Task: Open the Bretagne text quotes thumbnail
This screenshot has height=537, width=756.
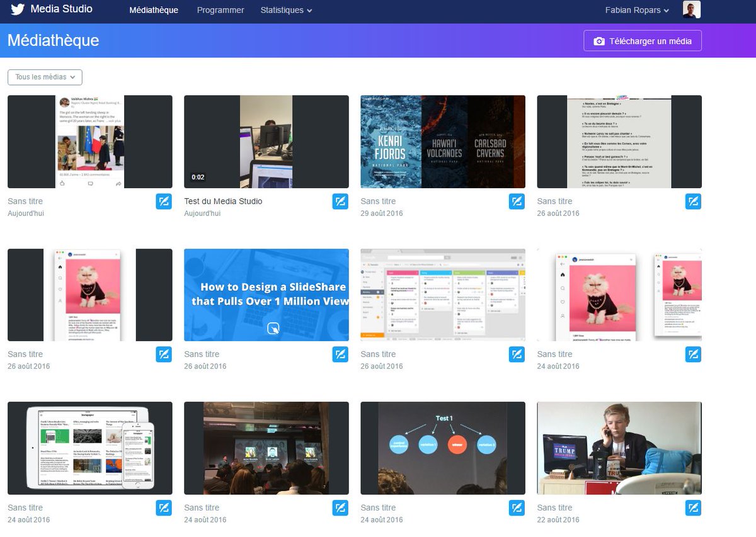Action: coord(619,142)
